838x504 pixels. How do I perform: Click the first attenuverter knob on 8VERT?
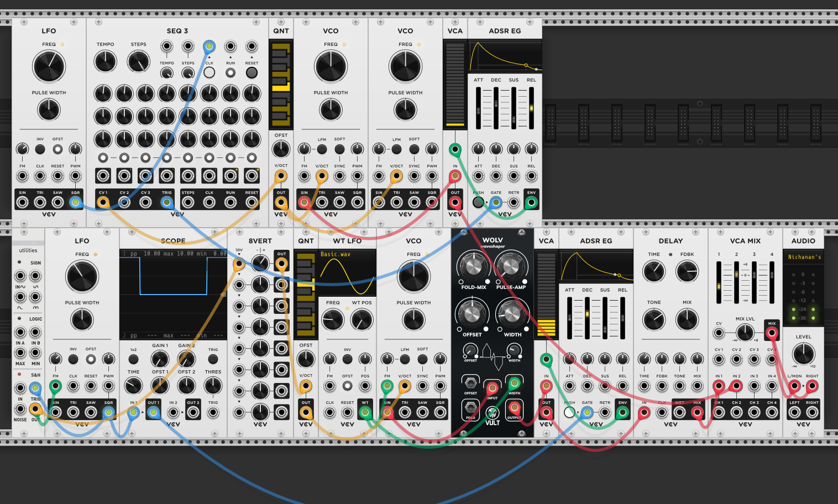[x=260, y=264]
